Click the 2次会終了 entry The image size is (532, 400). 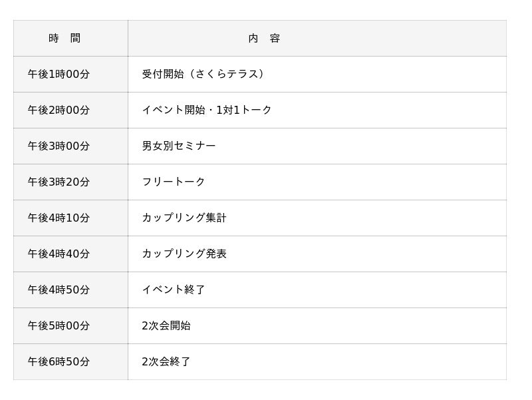tap(166, 362)
